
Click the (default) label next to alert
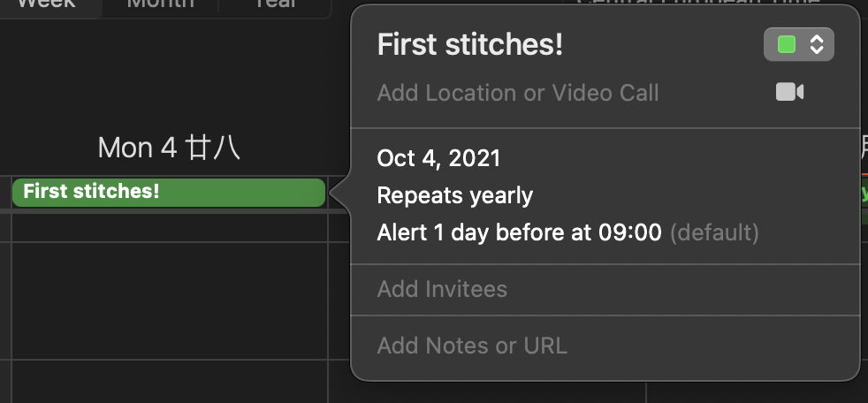[x=714, y=232]
